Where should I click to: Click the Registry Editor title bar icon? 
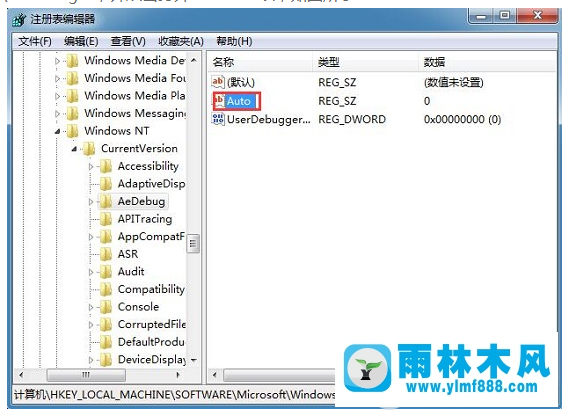pyautogui.click(x=19, y=19)
